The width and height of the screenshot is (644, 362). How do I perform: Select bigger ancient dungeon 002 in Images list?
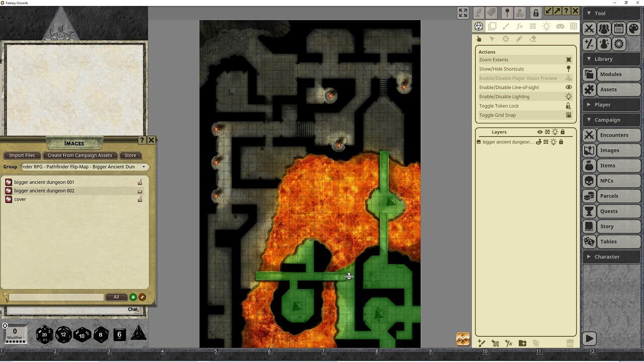tap(45, 191)
